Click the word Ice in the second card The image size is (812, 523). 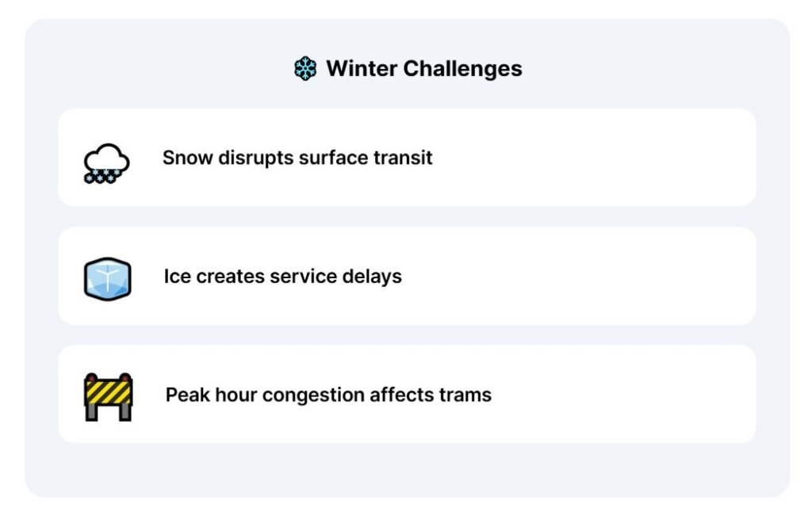pos(176,277)
